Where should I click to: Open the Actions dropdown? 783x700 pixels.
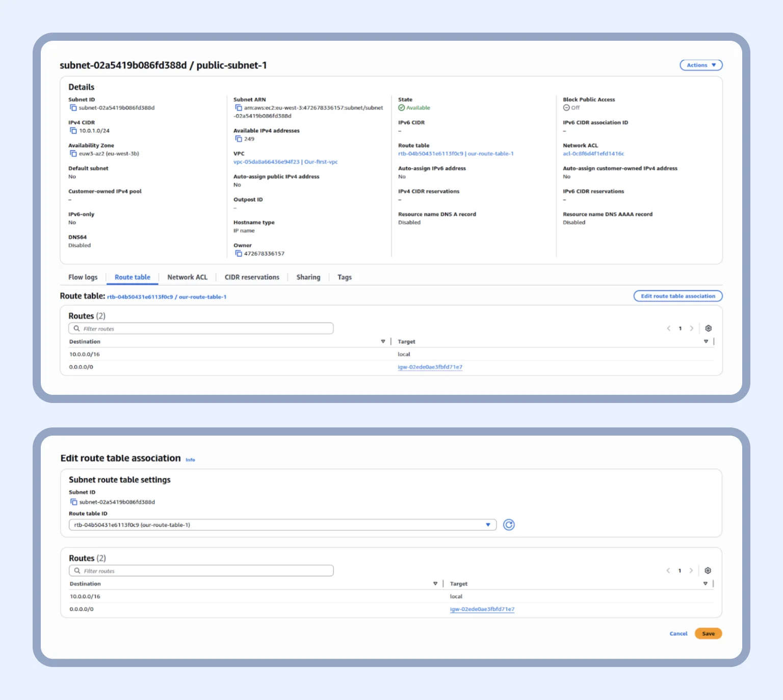pos(700,65)
